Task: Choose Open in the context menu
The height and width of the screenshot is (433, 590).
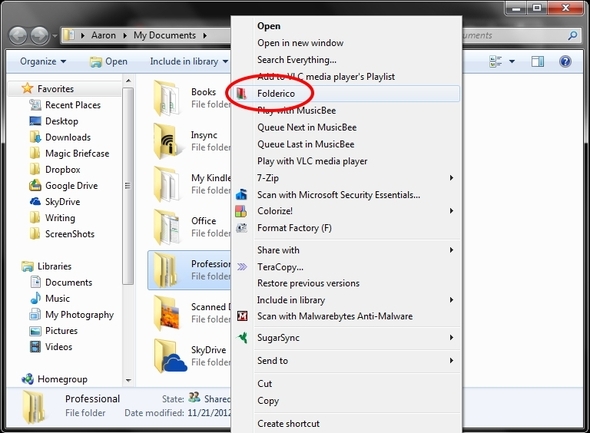Action: pyautogui.click(x=269, y=26)
